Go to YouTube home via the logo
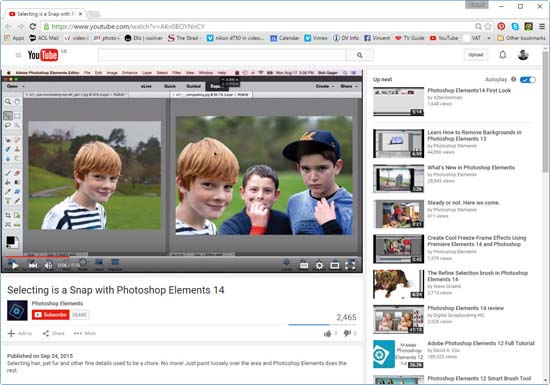 [x=43, y=55]
